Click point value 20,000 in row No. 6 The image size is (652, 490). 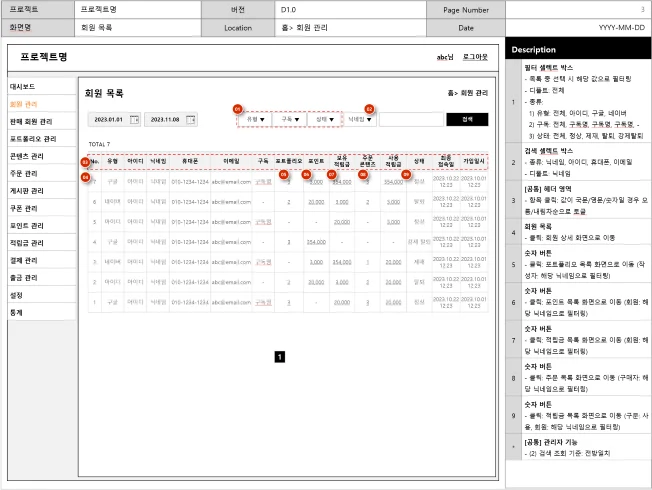click(x=316, y=202)
